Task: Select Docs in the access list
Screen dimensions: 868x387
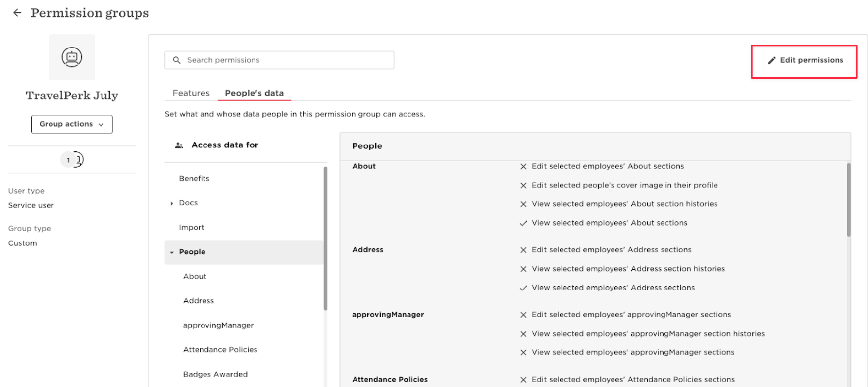Action: coord(188,203)
